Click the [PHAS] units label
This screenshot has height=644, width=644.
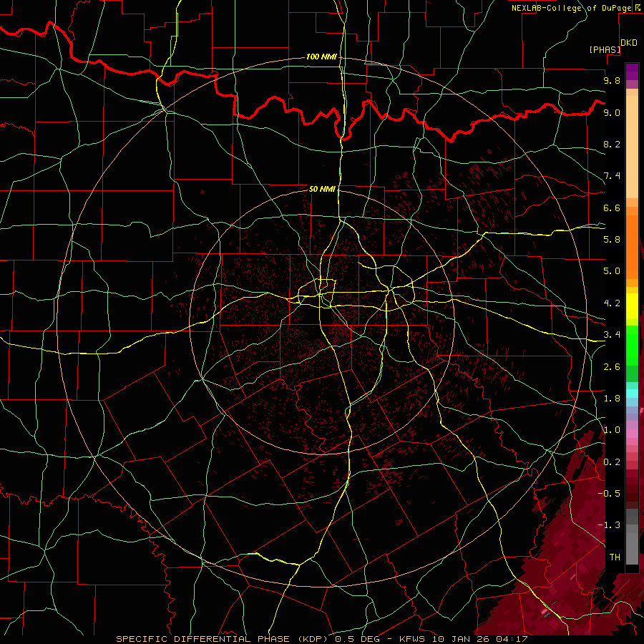click(x=605, y=49)
